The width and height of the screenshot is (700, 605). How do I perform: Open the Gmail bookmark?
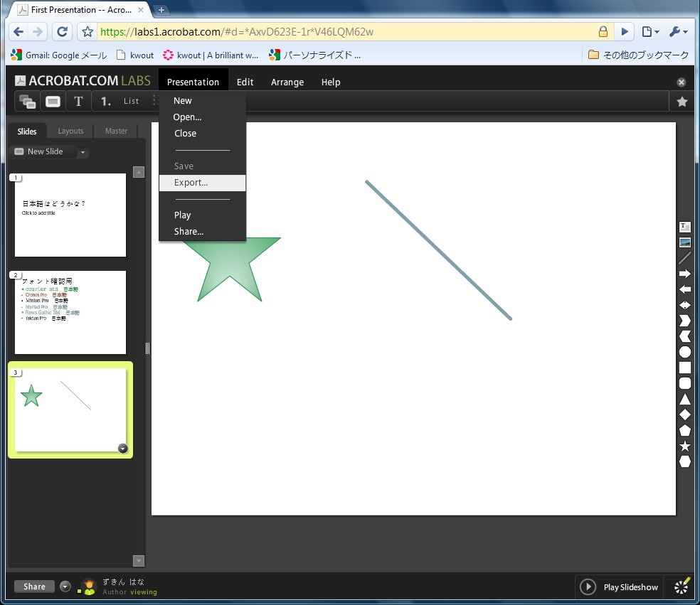click(58, 55)
